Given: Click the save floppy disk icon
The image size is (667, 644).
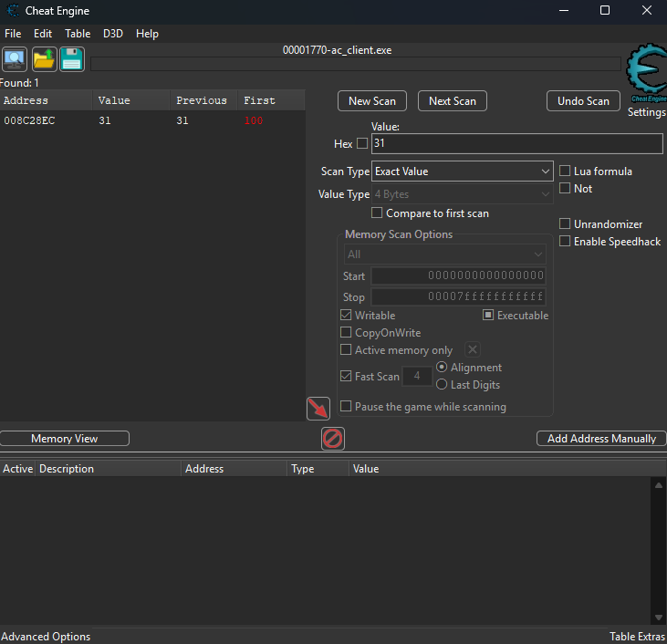Looking at the screenshot, I should [71, 59].
